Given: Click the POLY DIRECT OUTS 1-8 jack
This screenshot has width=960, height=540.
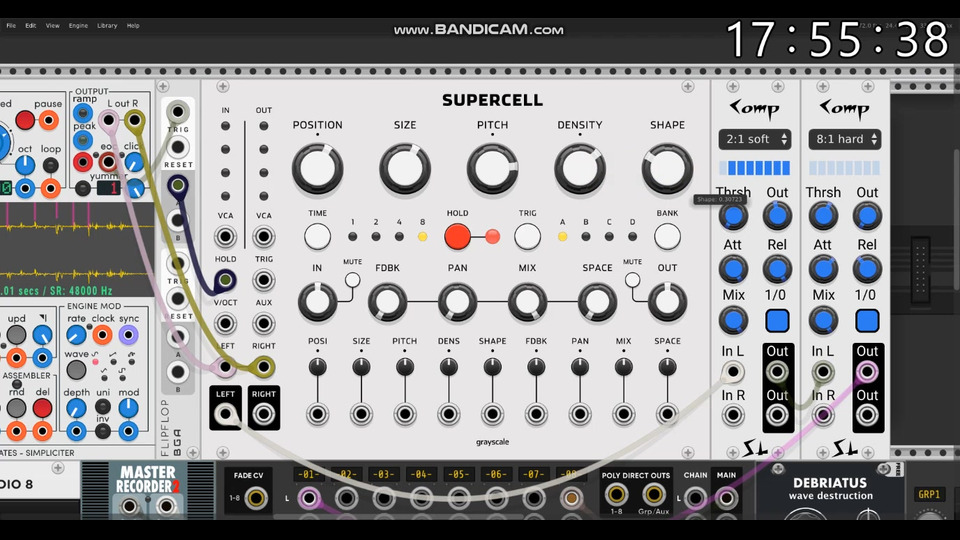Looking at the screenshot, I should 616,494.
